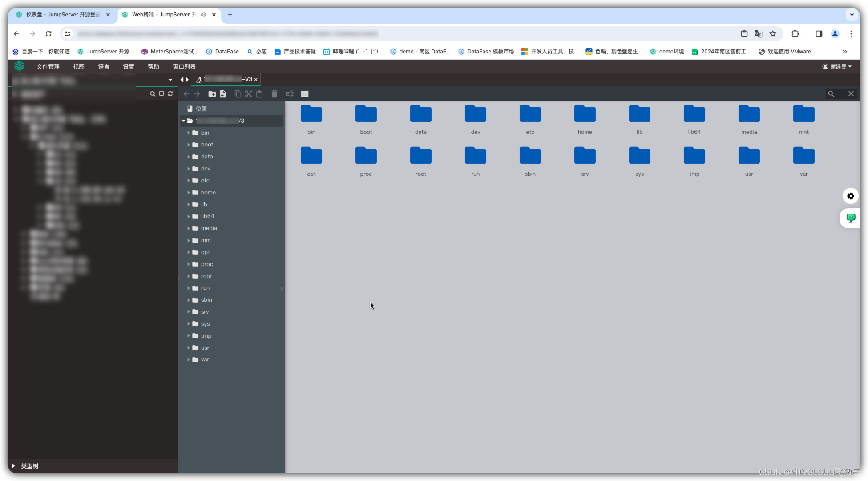
Task: Click the copy icon in file toolbar
Action: (x=238, y=94)
